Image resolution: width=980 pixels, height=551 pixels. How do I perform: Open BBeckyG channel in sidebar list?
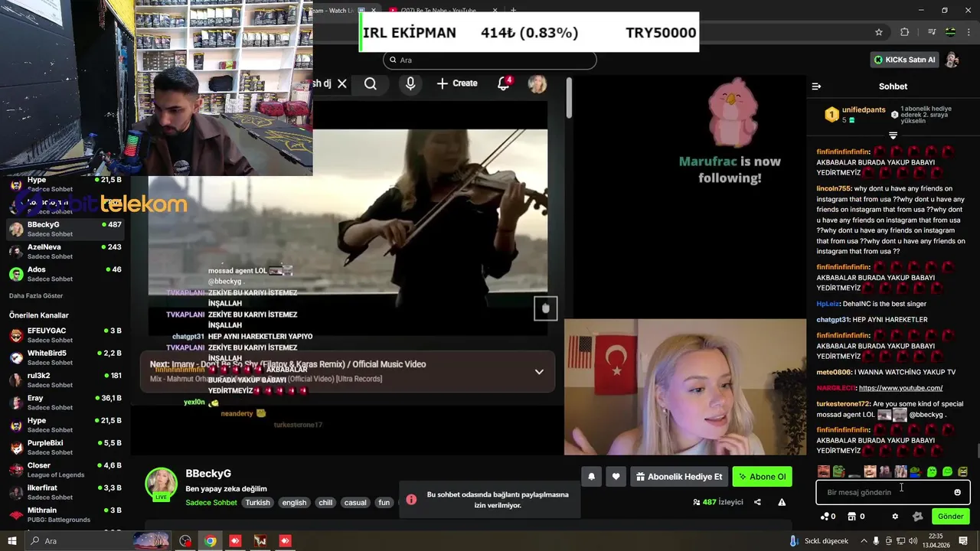click(65, 229)
